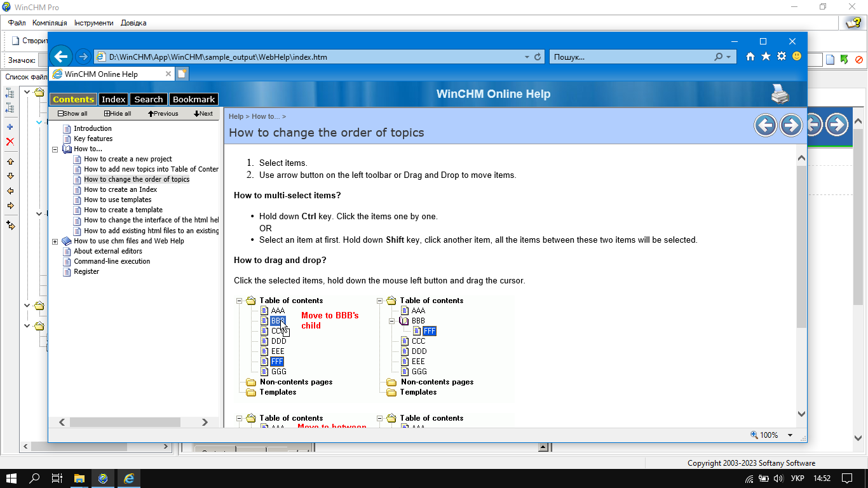Click the printer icon in help header
868x488 pixels.
[x=780, y=94]
